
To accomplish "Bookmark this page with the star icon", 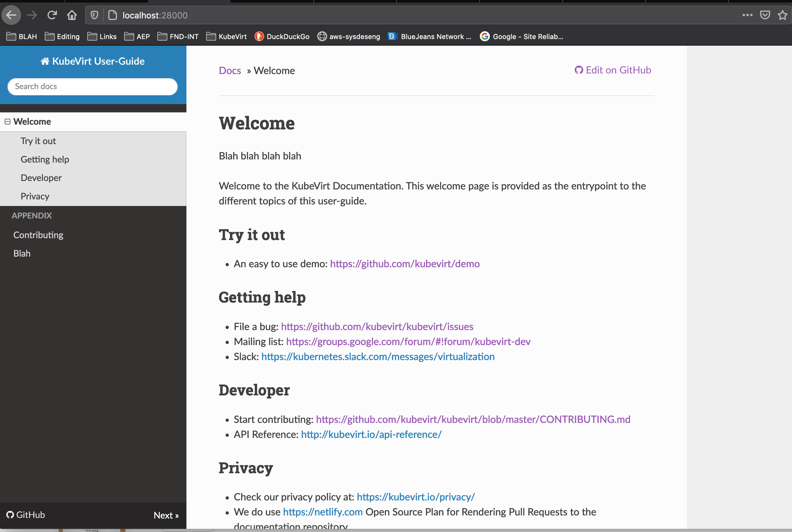I will pos(782,15).
